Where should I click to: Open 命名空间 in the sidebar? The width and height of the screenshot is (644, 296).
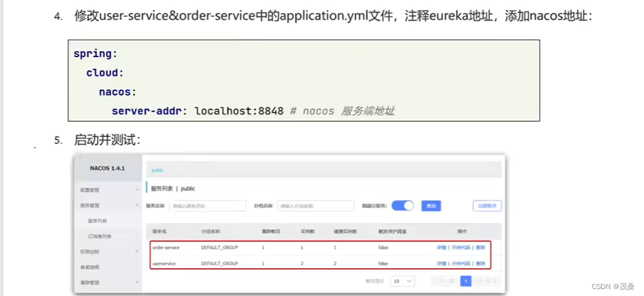click(x=90, y=267)
